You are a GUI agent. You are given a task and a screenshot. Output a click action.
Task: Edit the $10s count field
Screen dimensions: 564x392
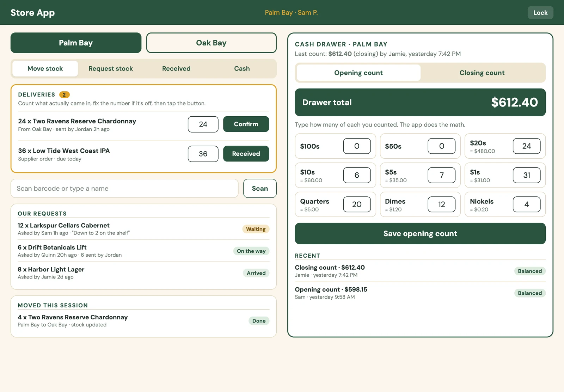(x=357, y=175)
